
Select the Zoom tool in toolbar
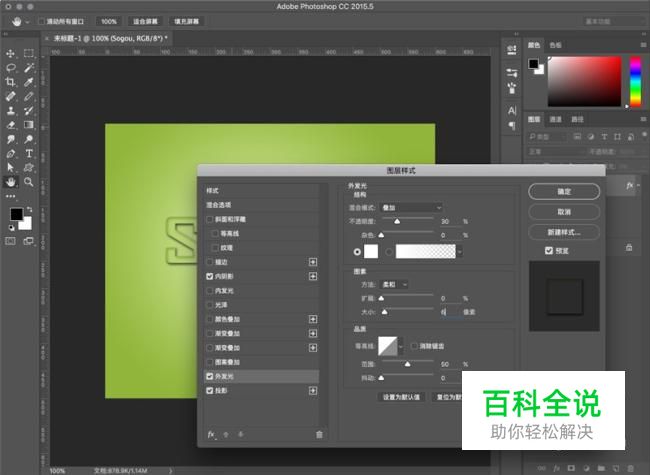pyautogui.click(x=29, y=182)
